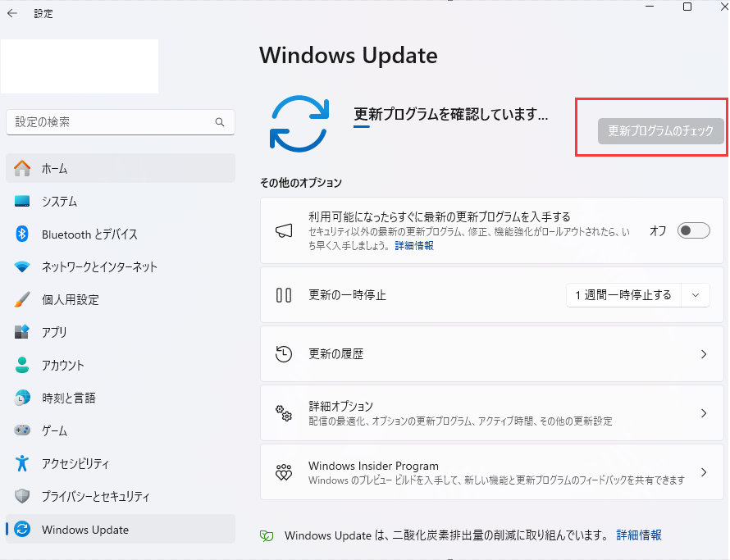This screenshot has height=560, width=730.
Task: Toggle the latest updates オフ switch
Action: pyautogui.click(x=693, y=230)
